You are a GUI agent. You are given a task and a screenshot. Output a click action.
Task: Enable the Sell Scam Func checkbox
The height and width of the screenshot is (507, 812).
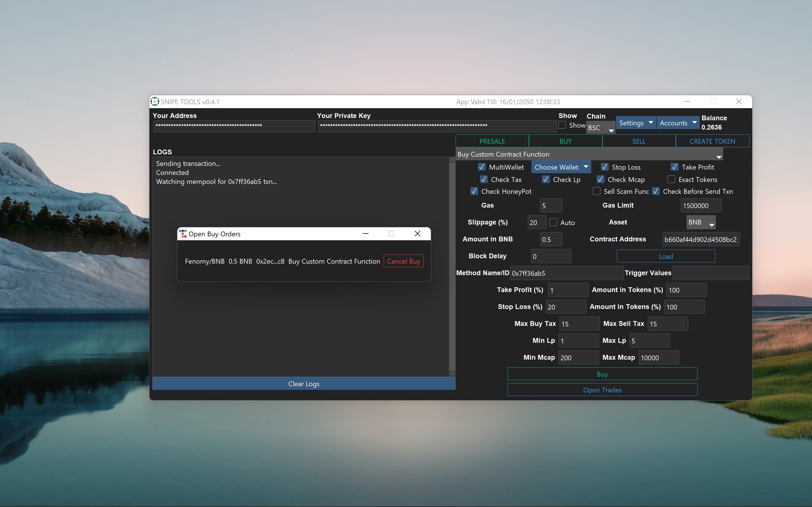point(597,191)
